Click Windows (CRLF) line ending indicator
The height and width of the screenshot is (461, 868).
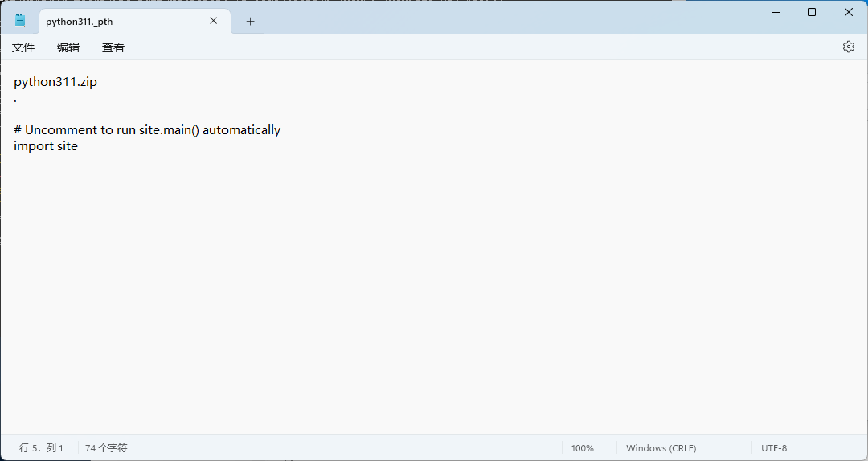pos(661,448)
